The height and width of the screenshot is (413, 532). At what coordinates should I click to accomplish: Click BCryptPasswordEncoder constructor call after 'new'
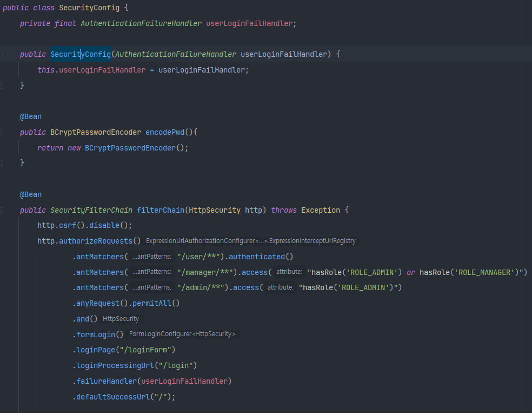click(130, 148)
